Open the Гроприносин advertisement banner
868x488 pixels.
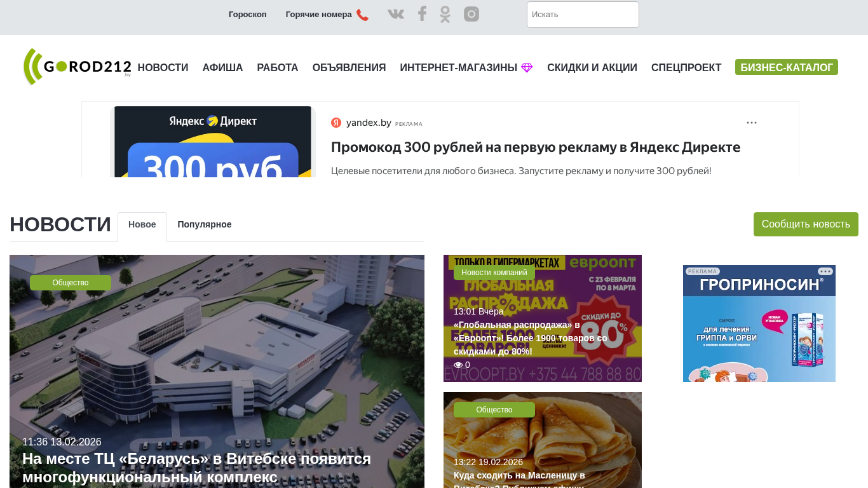[x=759, y=323]
